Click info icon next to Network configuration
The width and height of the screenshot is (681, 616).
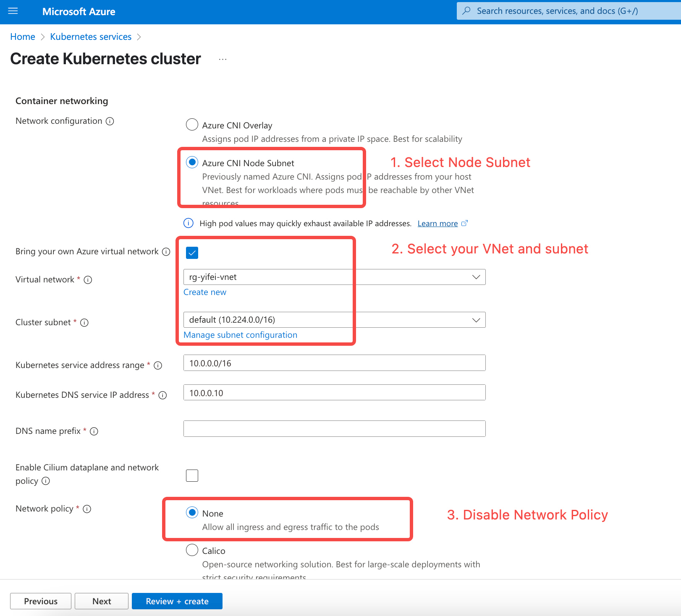coord(110,121)
